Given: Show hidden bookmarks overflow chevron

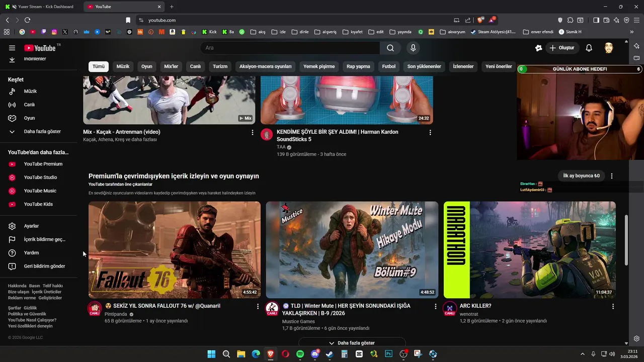Looking at the screenshot, I should (632, 32).
